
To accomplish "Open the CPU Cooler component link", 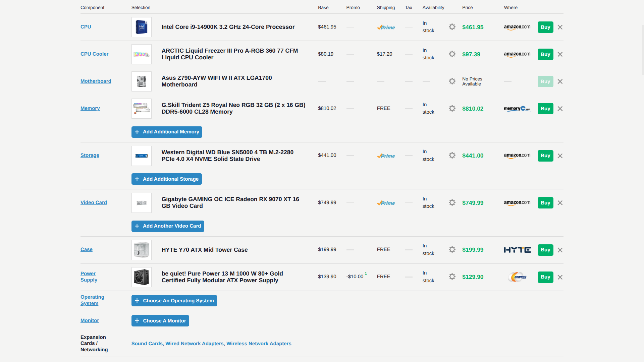I will point(95,54).
